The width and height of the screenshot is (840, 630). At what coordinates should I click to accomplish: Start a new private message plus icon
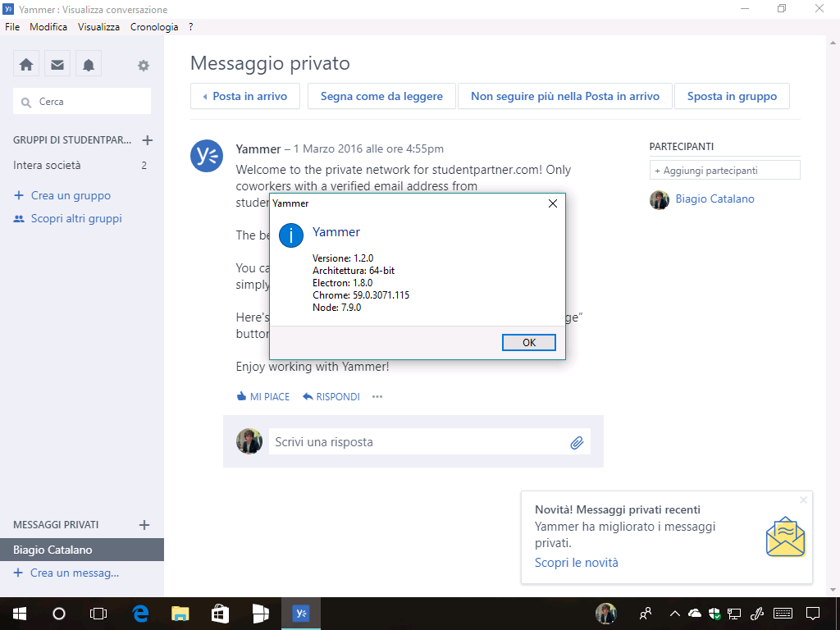[x=144, y=525]
